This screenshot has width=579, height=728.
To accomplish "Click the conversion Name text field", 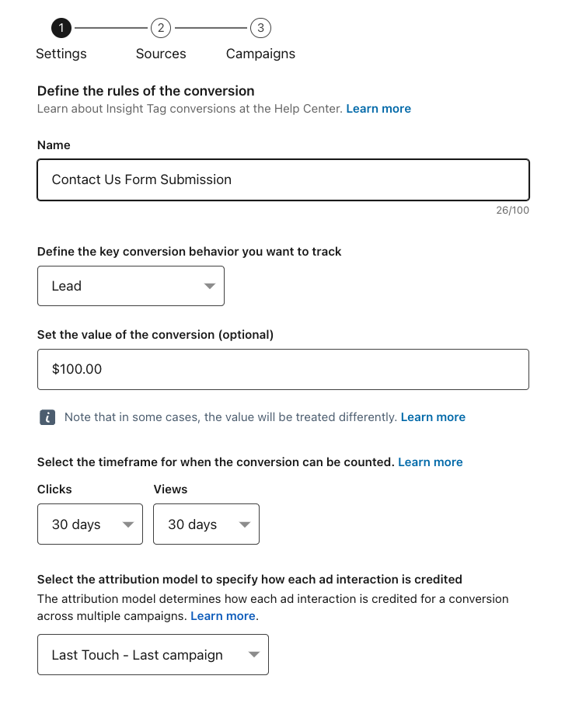I will [x=283, y=179].
